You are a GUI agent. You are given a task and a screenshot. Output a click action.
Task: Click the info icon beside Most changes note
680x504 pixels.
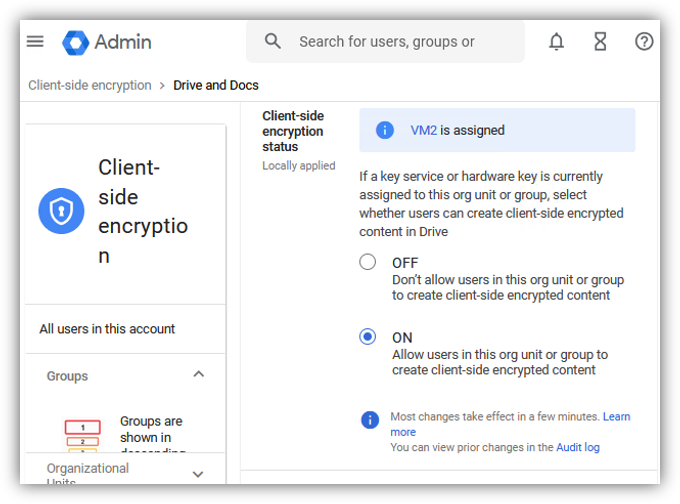pyautogui.click(x=370, y=420)
